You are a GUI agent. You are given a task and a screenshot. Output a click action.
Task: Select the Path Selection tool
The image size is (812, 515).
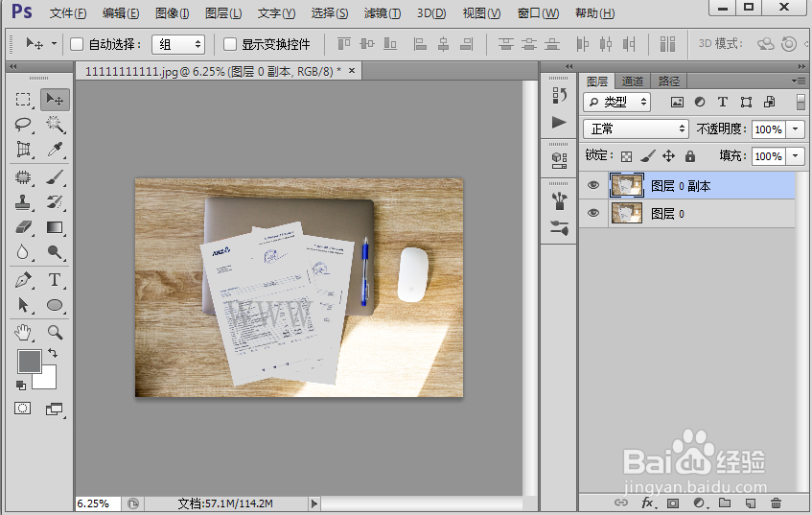pyautogui.click(x=23, y=305)
